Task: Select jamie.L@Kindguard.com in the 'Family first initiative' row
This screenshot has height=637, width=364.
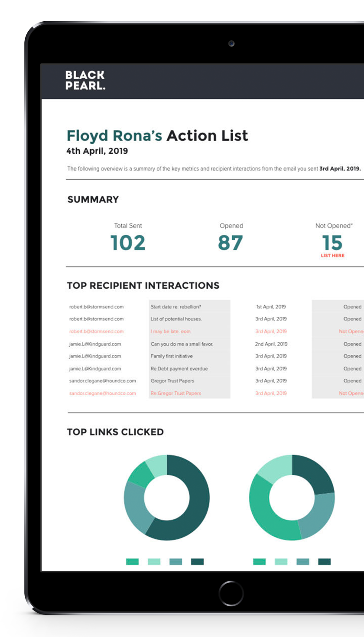Action: [x=95, y=356]
